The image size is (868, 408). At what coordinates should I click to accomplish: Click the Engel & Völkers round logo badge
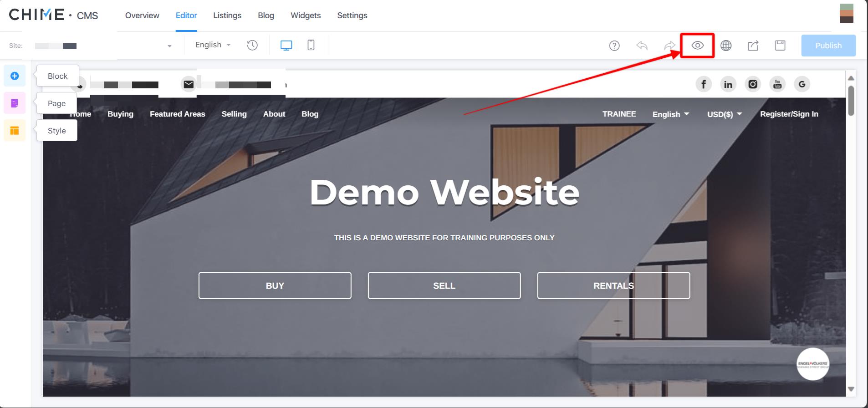pyautogui.click(x=813, y=364)
